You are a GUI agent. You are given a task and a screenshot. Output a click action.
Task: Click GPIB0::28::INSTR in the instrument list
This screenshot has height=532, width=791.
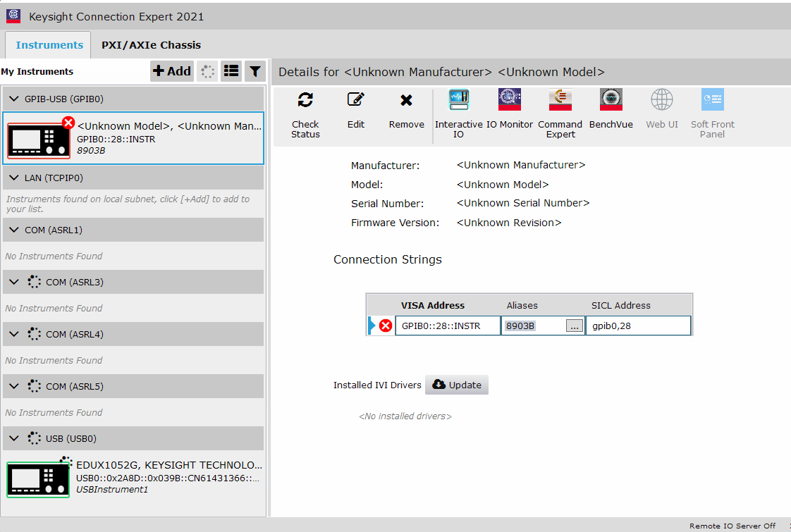coord(116,140)
